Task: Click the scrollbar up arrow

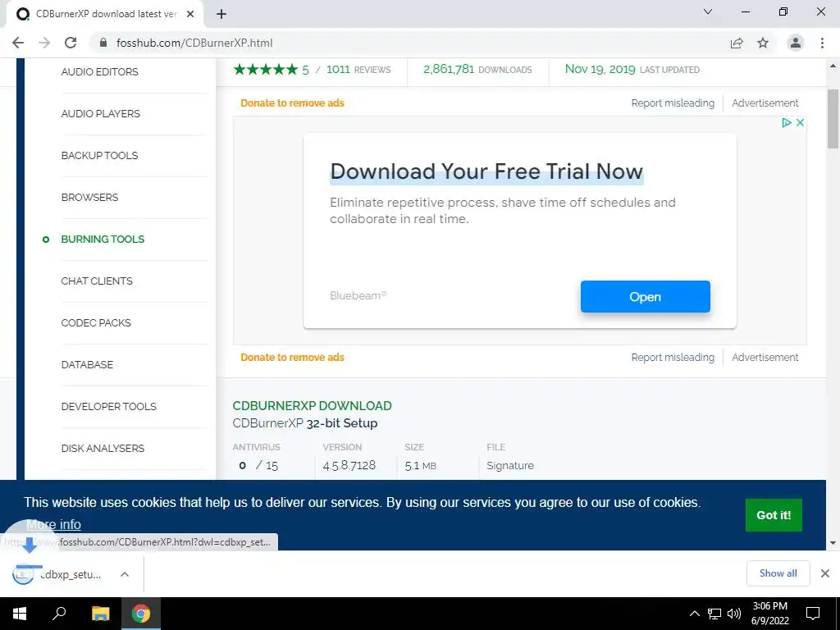Action: pyautogui.click(x=833, y=66)
